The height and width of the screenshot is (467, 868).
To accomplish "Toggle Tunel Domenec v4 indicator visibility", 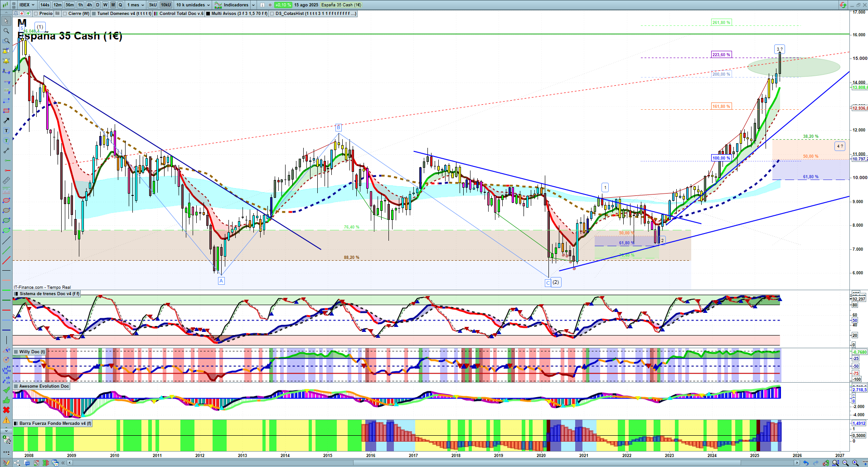I will tap(94, 14).
